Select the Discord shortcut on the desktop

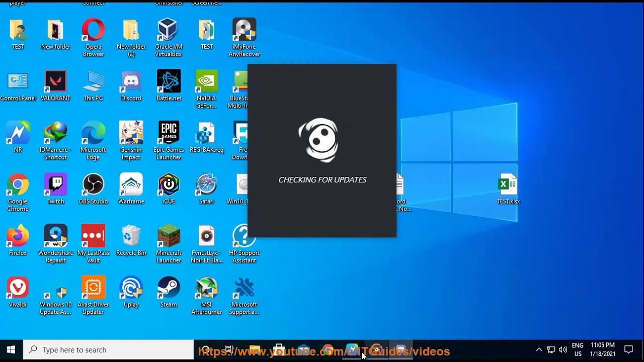pyautogui.click(x=131, y=86)
